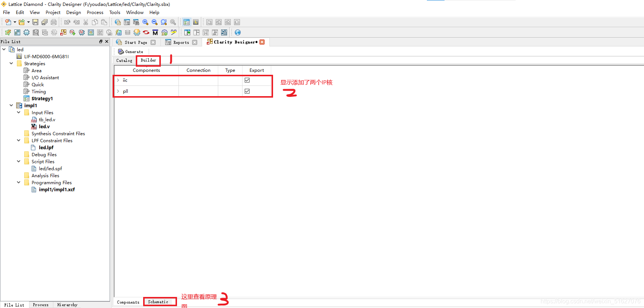Click the Save floppy disk icon
Viewport: 644px width, 308px height.
click(35, 22)
